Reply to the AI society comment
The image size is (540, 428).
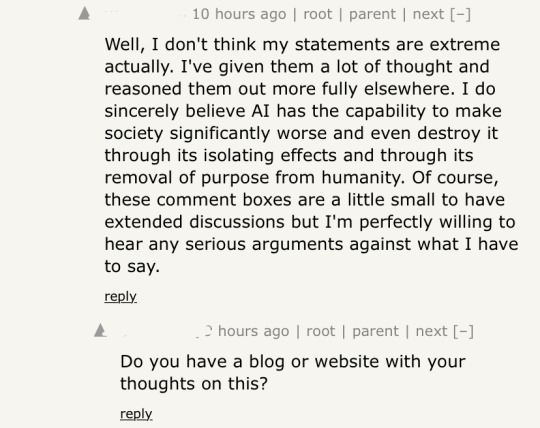pyautogui.click(x=121, y=296)
